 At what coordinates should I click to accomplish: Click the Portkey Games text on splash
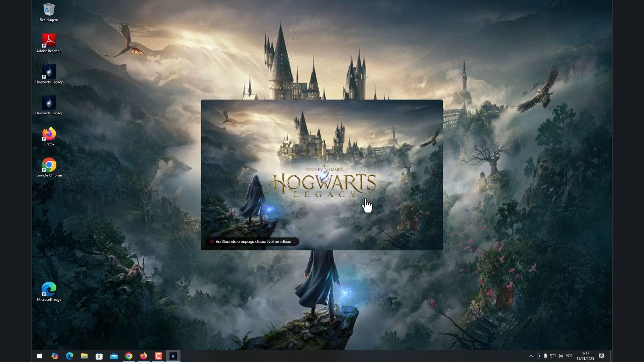point(324,170)
